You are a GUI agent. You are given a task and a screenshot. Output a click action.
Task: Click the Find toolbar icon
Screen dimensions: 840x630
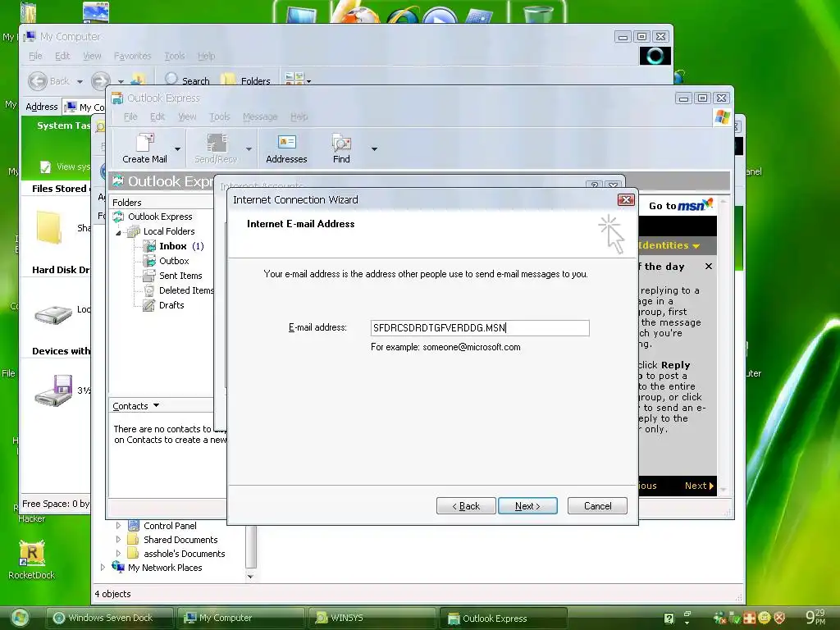click(x=341, y=148)
